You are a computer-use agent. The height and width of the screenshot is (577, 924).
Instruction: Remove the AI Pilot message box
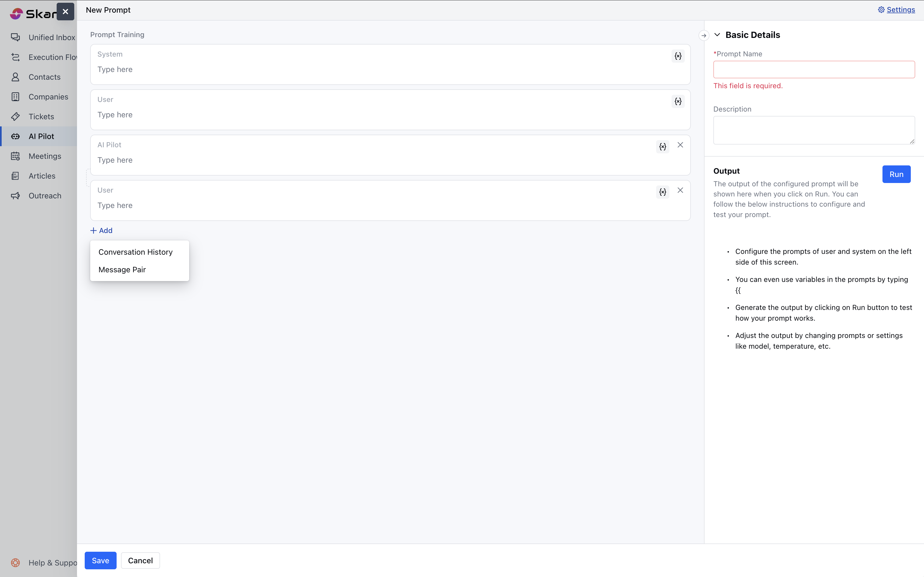(680, 145)
